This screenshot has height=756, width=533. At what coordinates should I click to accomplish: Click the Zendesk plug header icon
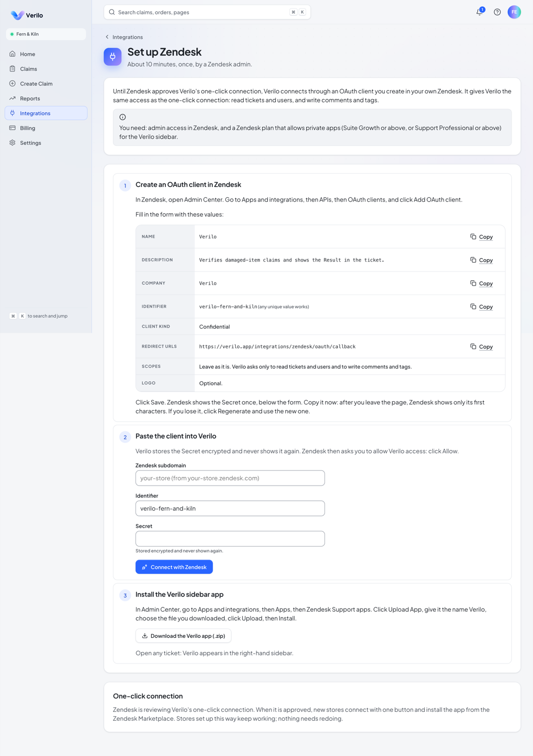[x=112, y=57]
